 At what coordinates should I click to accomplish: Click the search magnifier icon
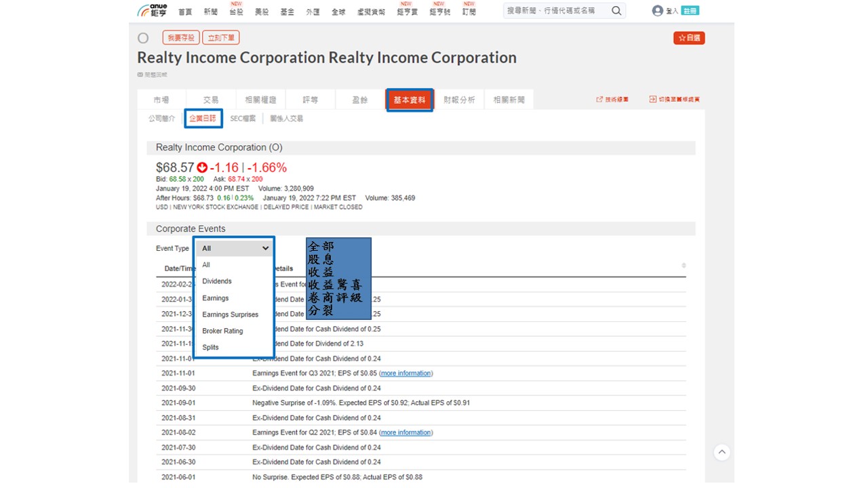coord(616,11)
